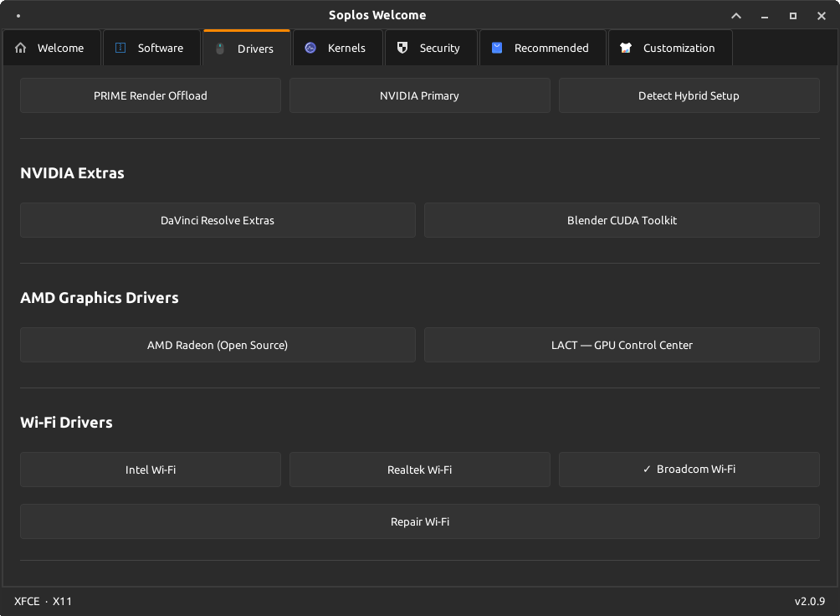
Task: Click the Soplos Welcome window title
Action: pyautogui.click(x=377, y=15)
